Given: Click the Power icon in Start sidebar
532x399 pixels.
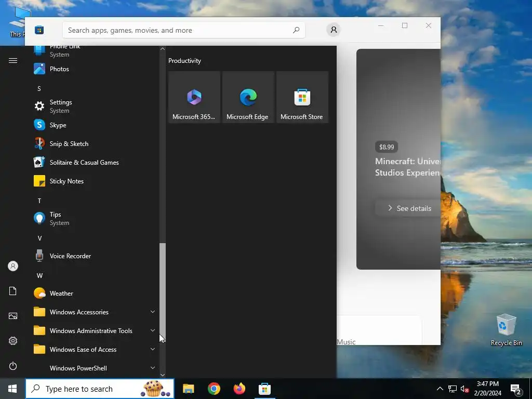Looking at the screenshot, I should 13,366.
